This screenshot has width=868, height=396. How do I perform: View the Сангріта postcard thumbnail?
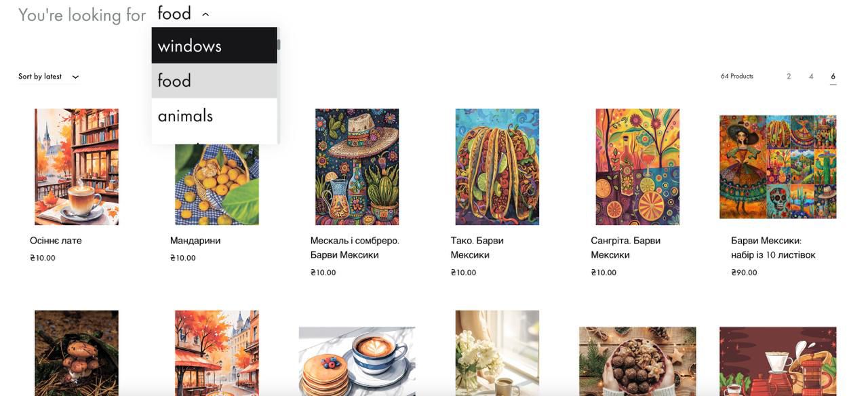coord(637,167)
